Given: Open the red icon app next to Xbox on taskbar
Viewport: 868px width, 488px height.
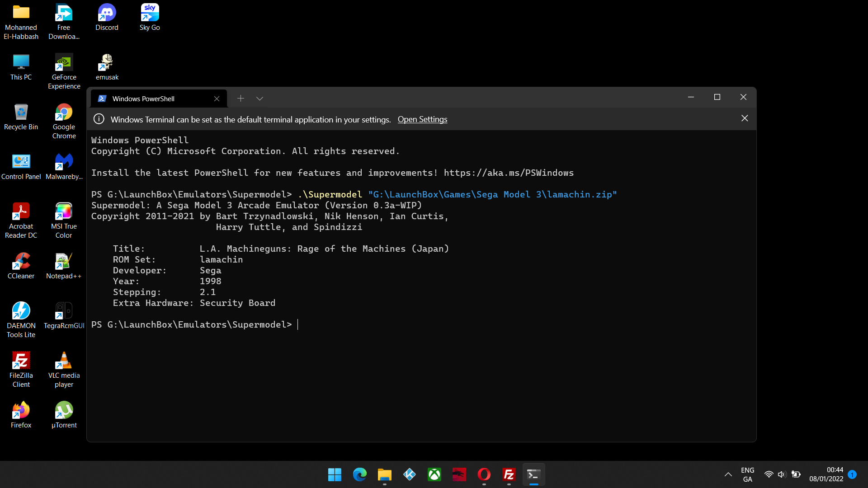Looking at the screenshot, I should point(459,474).
